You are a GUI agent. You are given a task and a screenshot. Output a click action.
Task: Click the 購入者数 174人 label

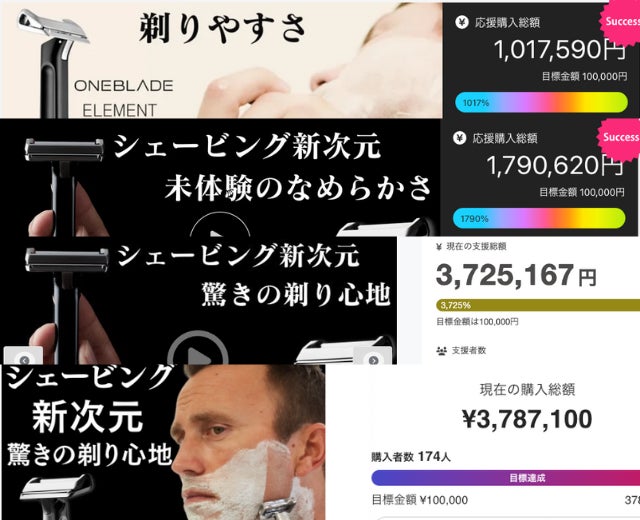click(411, 457)
